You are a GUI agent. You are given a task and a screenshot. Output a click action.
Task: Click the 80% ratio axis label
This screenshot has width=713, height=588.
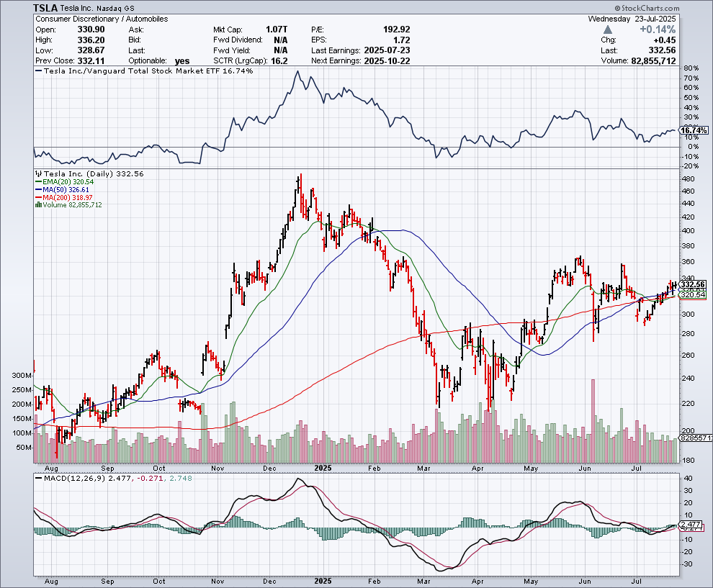click(x=691, y=68)
